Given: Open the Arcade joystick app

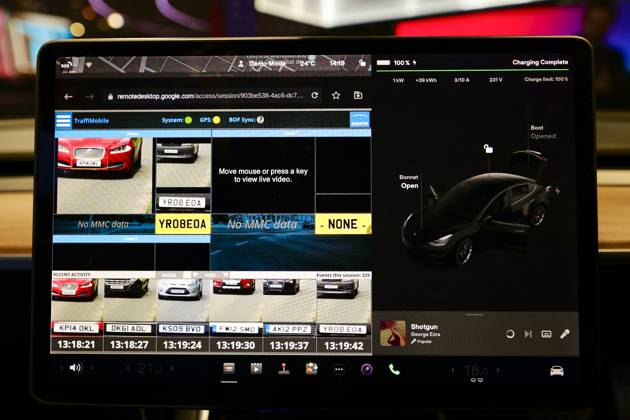Looking at the screenshot, I should [284, 369].
